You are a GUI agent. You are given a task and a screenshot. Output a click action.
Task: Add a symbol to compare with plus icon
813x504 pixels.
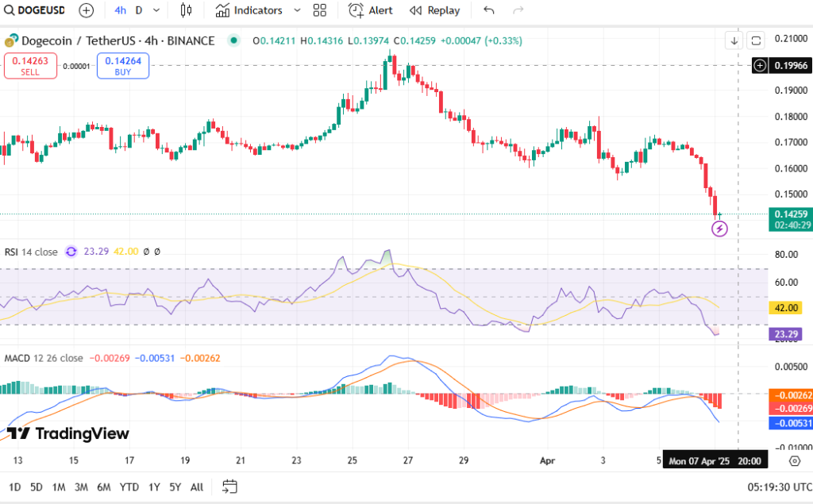tap(86, 10)
